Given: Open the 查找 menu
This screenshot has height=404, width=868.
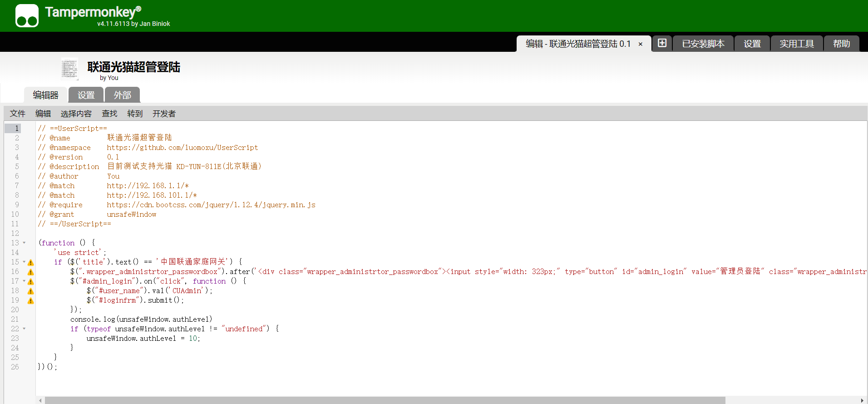Looking at the screenshot, I should click(109, 114).
